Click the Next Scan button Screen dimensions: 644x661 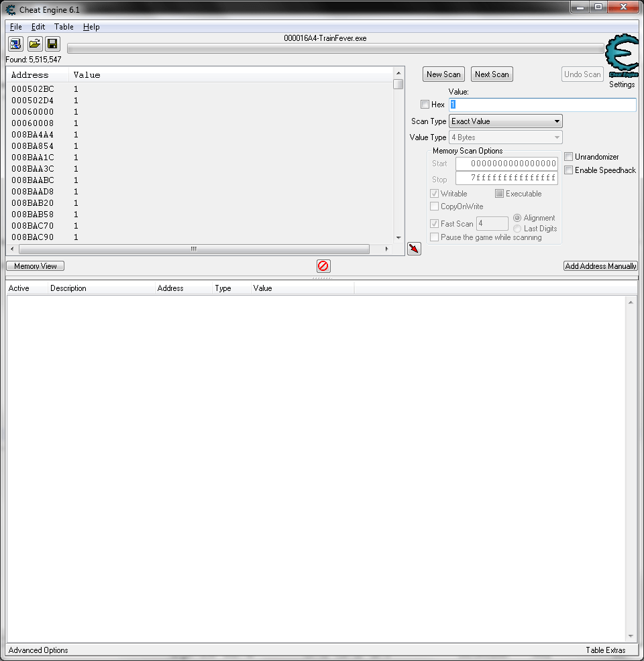(x=492, y=74)
